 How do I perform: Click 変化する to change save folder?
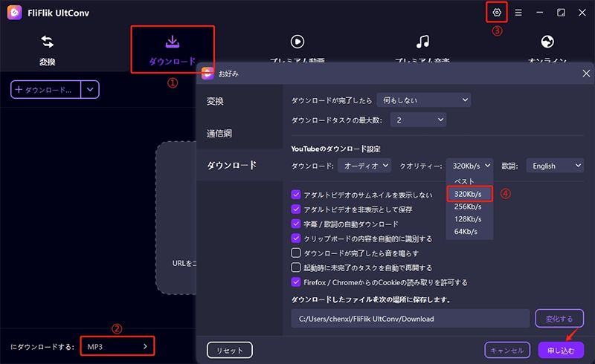point(559,319)
